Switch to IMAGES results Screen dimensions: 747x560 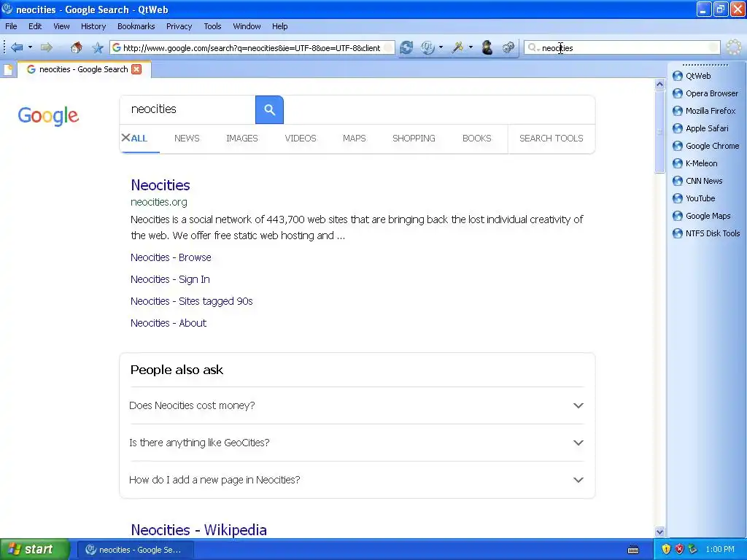[242, 138]
